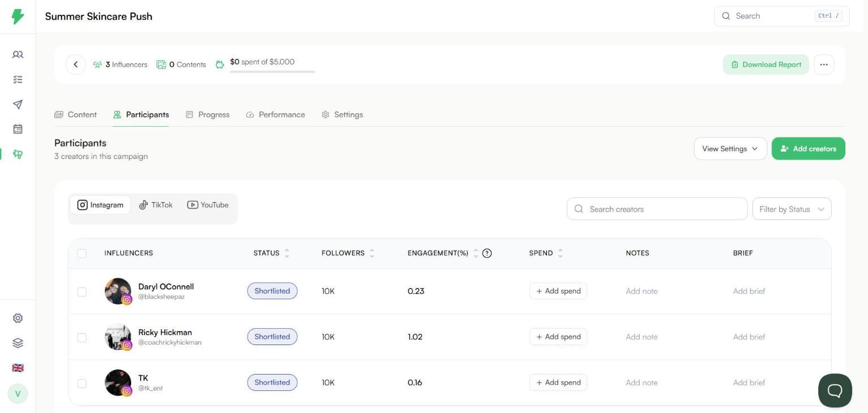Switch to the Performance tab
868x413 pixels.
coord(275,115)
